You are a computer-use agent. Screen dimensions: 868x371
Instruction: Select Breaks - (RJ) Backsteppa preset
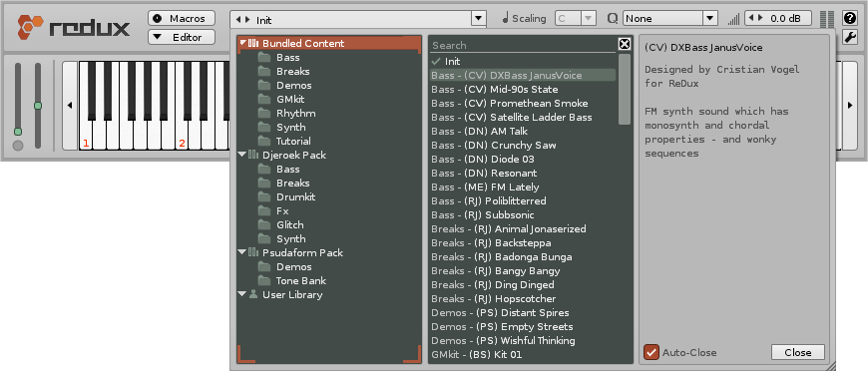(x=523, y=243)
